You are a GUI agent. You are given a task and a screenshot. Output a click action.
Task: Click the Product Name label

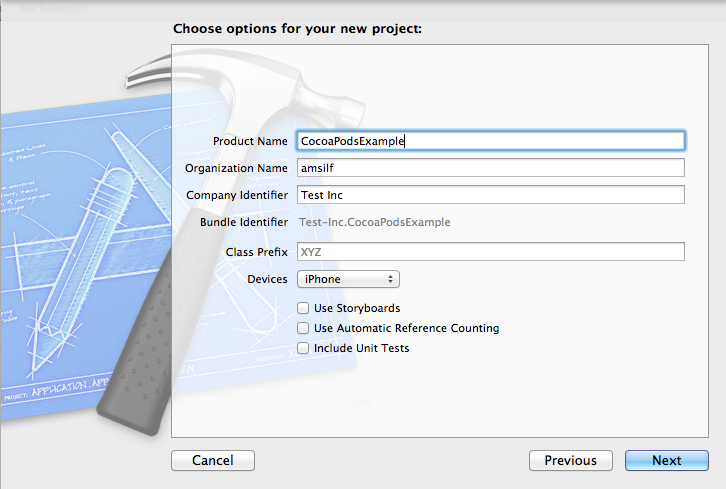(x=250, y=141)
